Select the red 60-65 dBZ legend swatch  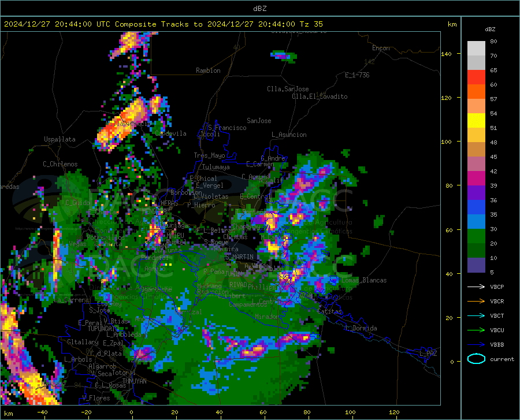tap(476, 77)
